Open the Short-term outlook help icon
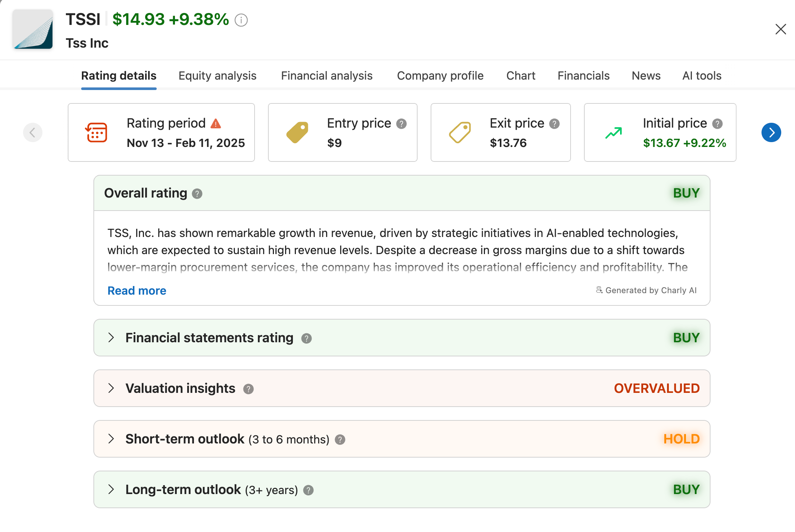This screenshot has height=532, width=795. 340,440
